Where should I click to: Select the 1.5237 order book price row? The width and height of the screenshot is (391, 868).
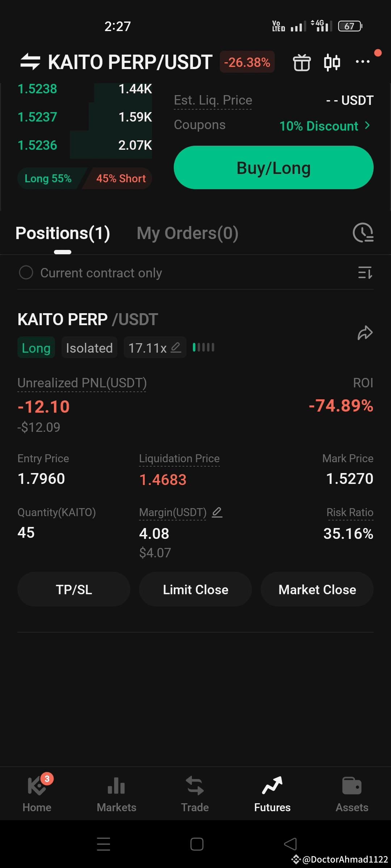coord(85,117)
